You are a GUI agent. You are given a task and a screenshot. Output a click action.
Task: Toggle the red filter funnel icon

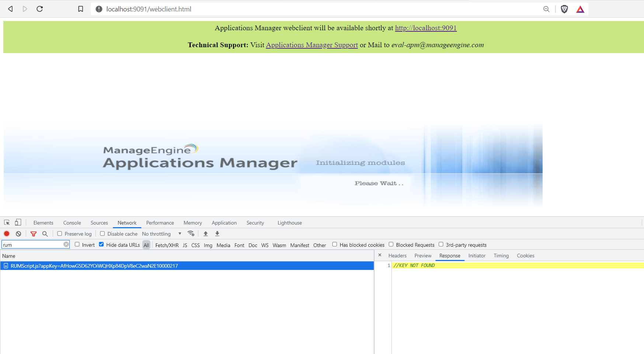click(x=34, y=234)
